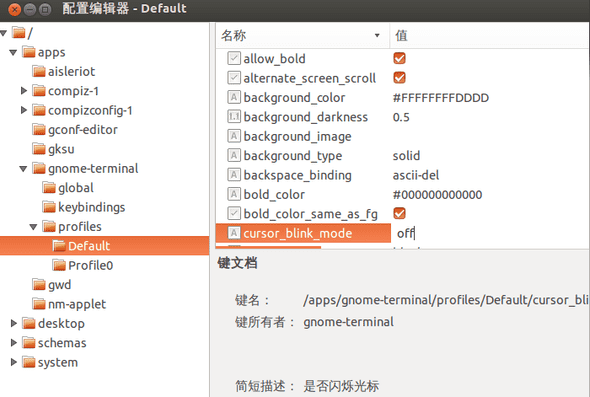
Task: Select the schemas folder icon
Action: tap(29, 343)
